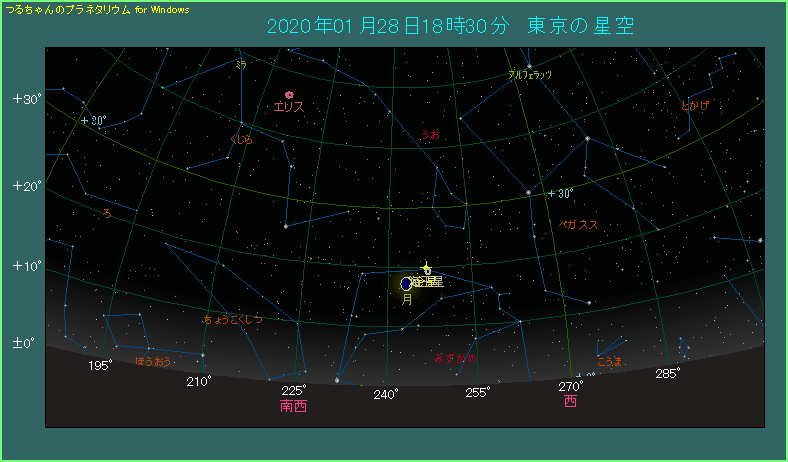Click the date and time title text
This screenshot has height=462, width=788.
click(450, 26)
